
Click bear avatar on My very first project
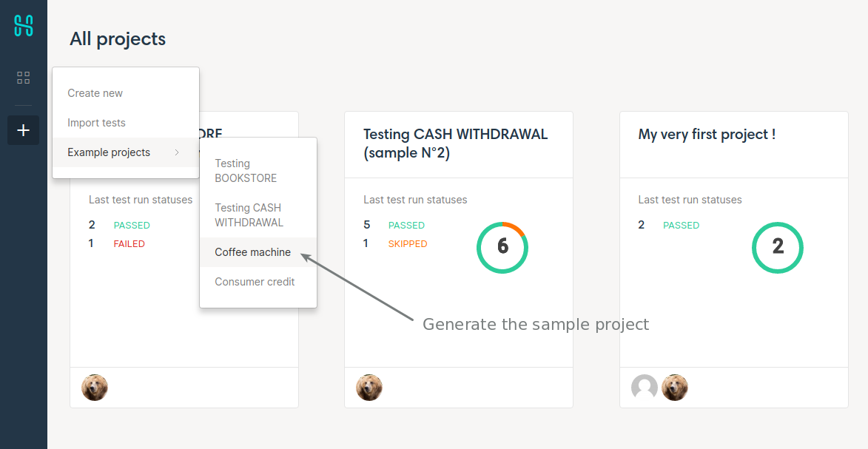tap(675, 388)
